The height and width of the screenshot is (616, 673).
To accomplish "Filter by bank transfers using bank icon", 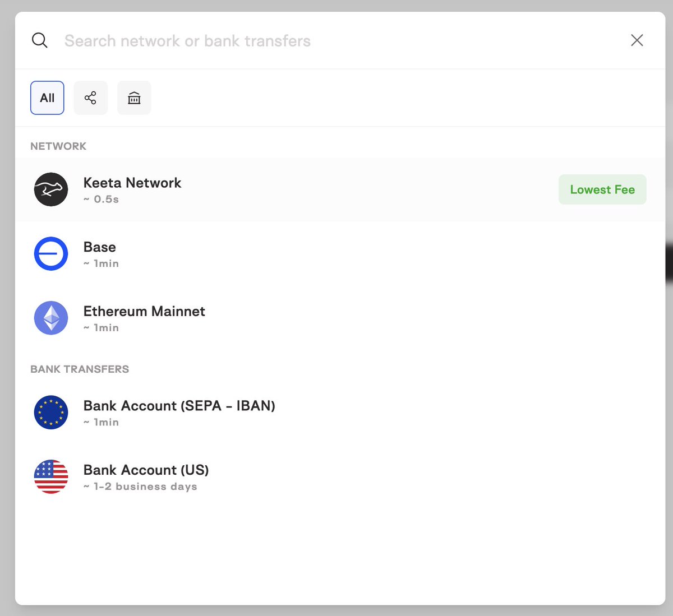I will click(x=134, y=98).
